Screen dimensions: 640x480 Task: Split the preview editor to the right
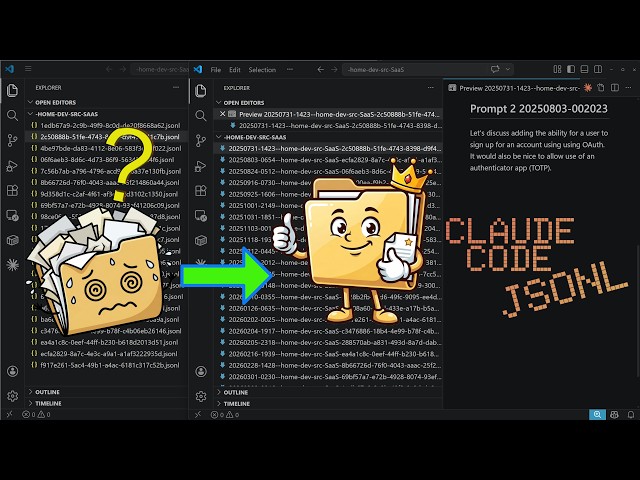(x=615, y=88)
